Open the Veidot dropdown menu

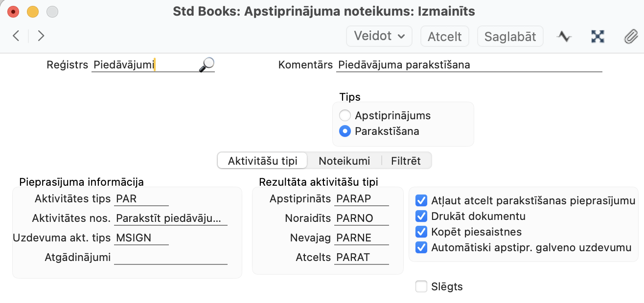tap(379, 36)
